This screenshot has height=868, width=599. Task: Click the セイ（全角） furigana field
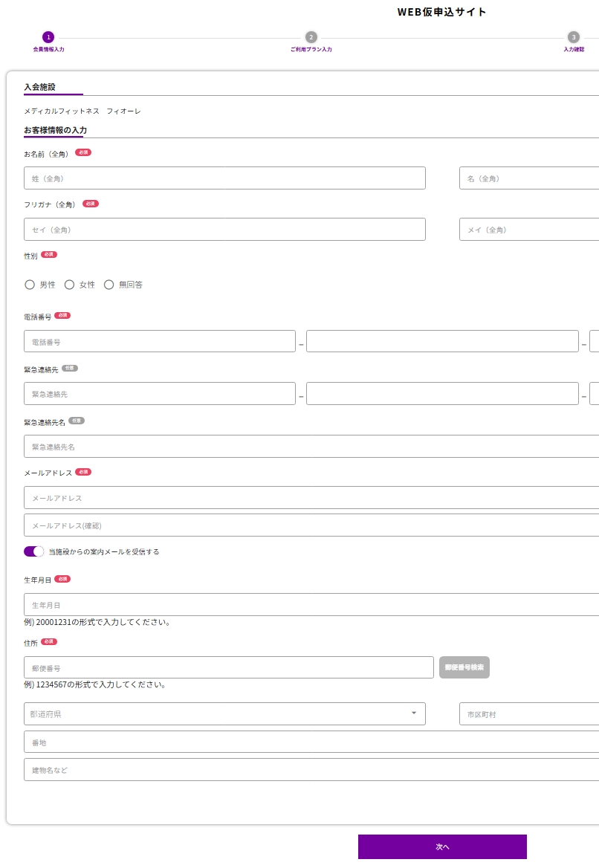(224, 230)
